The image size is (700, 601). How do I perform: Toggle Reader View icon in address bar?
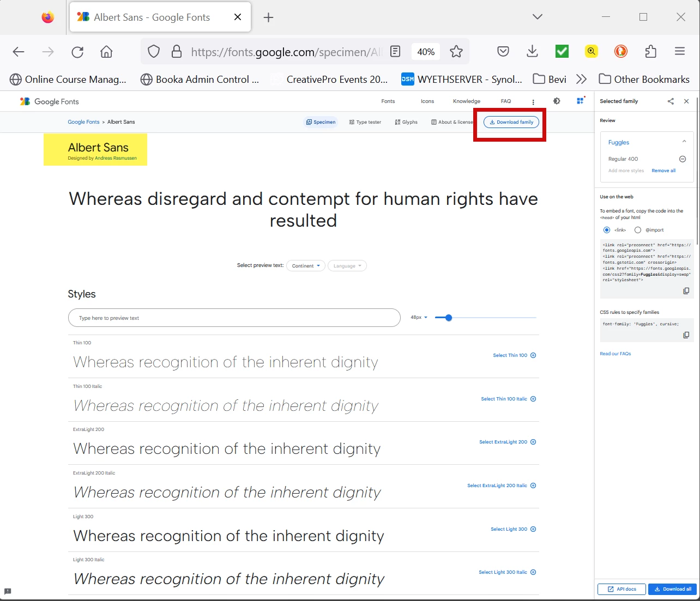pyautogui.click(x=396, y=52)
